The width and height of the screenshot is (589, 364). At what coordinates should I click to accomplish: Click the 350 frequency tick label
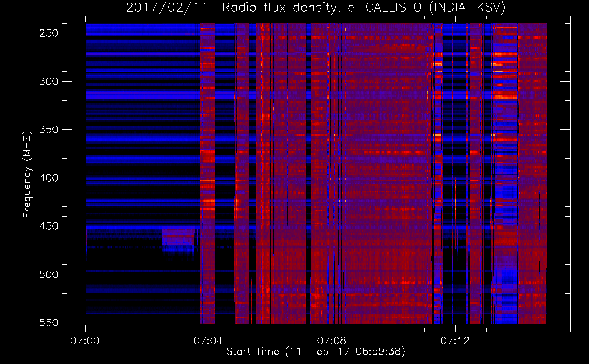(49, 130)
